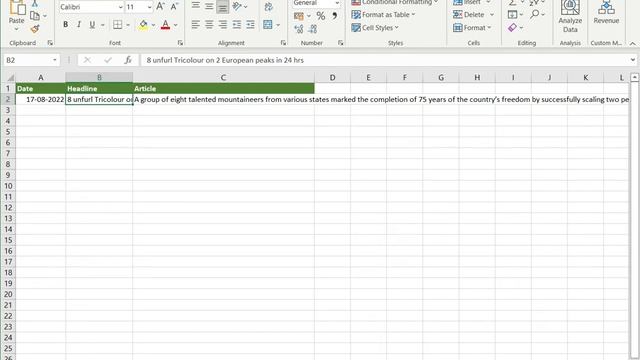The height and width of the screenshot is (360, 640).
Task: Select column C header
Action: (x=223, y=77)
